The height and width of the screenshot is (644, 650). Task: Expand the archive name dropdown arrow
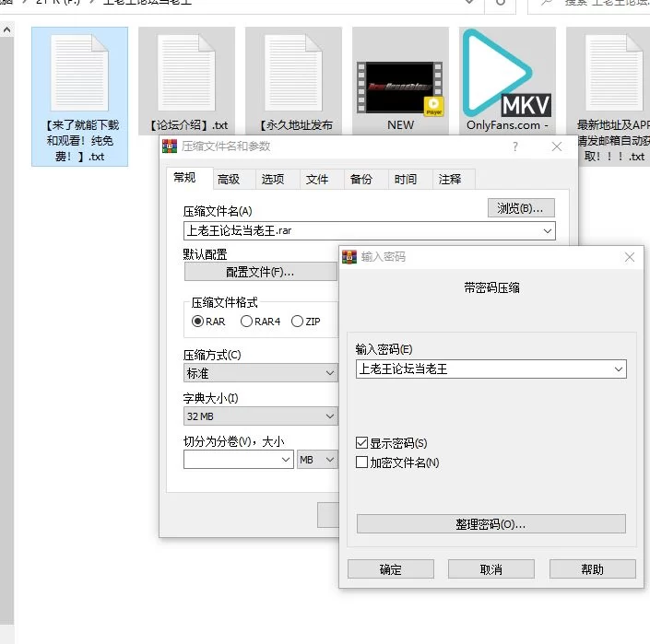click(x=548, y=230)
